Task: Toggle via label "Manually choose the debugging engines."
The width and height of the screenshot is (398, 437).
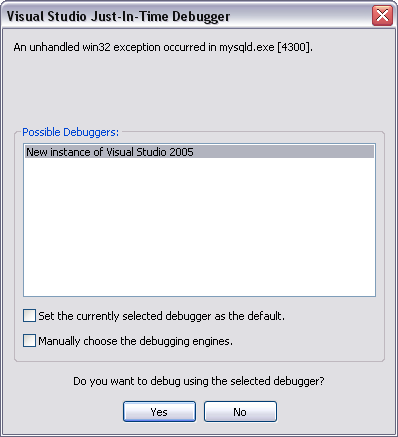Action: tap(135, 341)
